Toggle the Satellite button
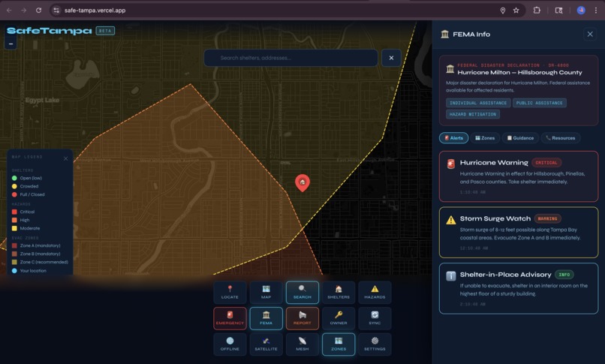Viewport: 605px width, 364px height. tap(266, 344)
